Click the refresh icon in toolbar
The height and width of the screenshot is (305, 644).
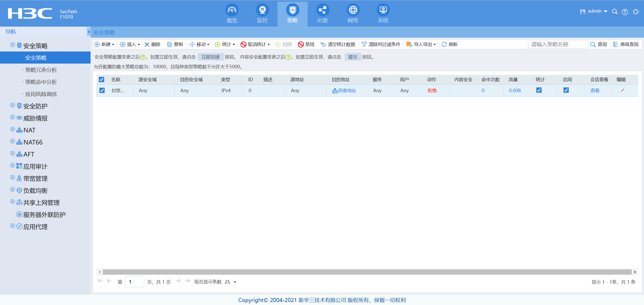[x=444, y=44]
